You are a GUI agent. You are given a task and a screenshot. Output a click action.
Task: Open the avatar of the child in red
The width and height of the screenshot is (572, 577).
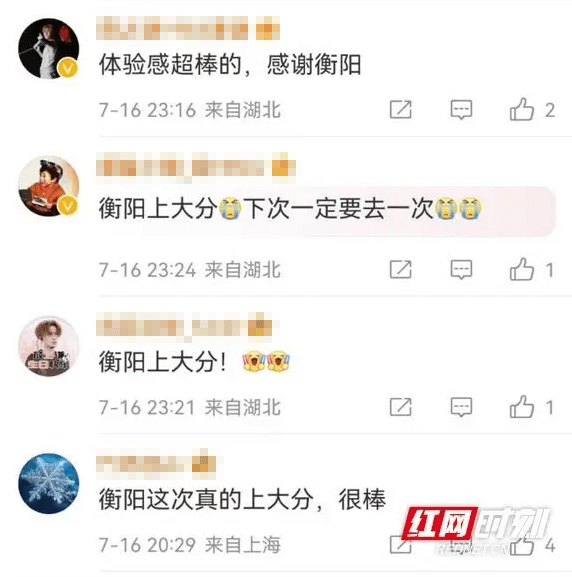[49, 186]
